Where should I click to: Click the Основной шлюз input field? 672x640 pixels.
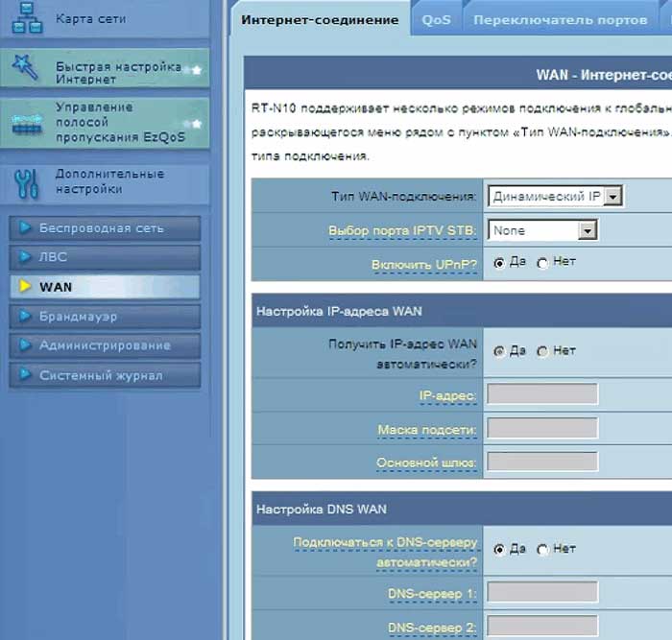point(542,461)
